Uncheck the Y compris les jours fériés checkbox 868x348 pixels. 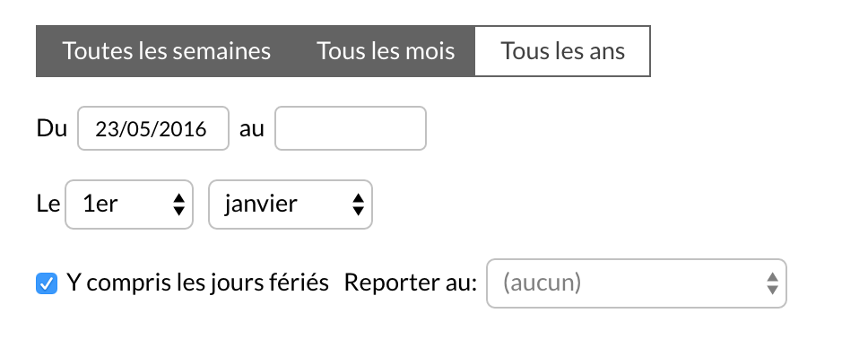pyautogui.click(x=47, y=283)
